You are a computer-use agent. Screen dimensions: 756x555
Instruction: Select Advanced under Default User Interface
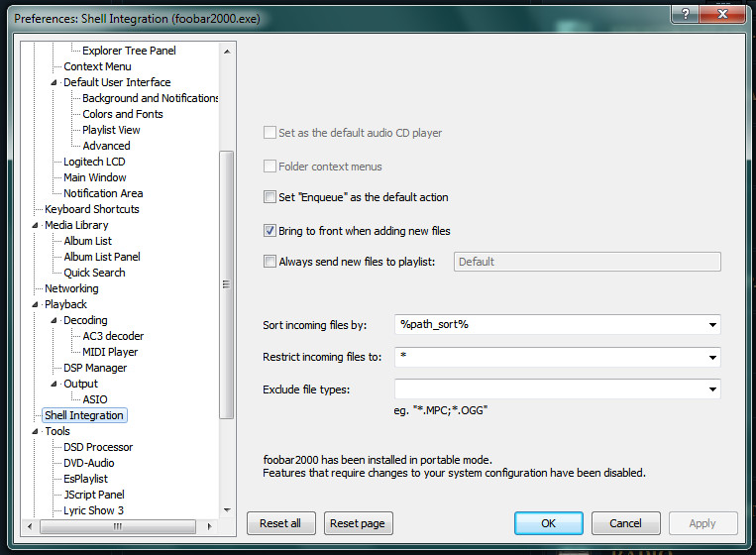click(x=106, y=146)
